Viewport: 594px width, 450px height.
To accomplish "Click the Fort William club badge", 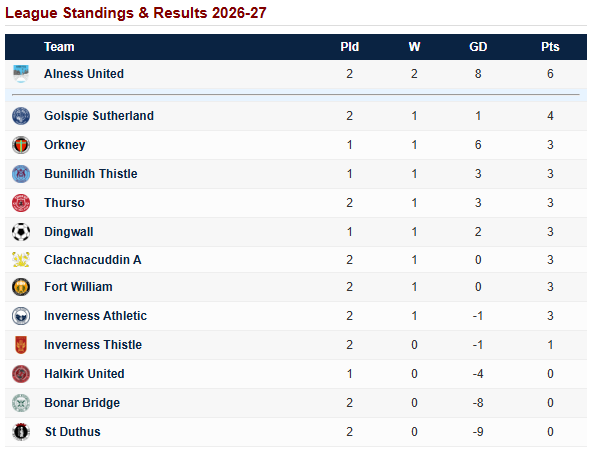I will pos(21,287).
